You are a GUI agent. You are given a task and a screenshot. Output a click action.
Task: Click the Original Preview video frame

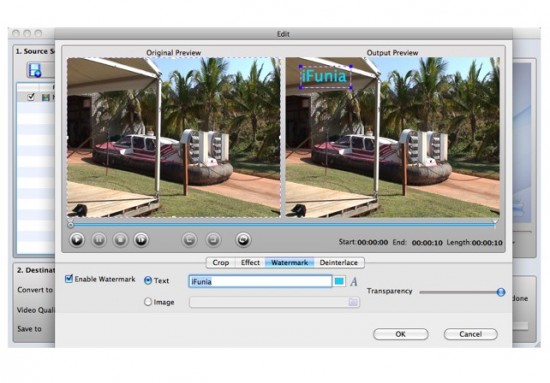click(174, 137)
